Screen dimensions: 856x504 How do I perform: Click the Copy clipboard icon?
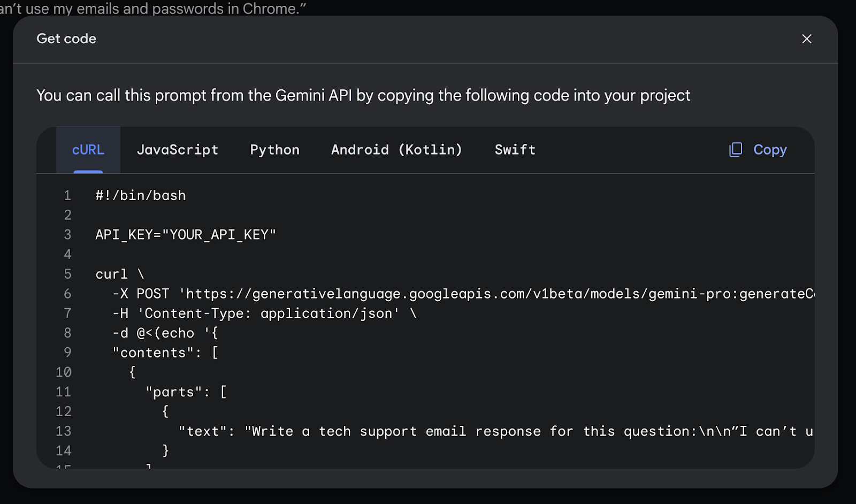(736, 150)
